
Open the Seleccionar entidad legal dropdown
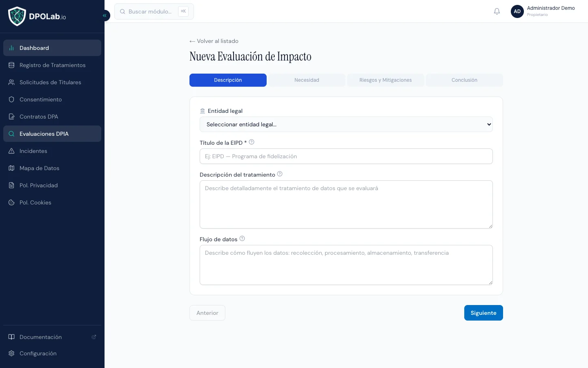[346, 124]
